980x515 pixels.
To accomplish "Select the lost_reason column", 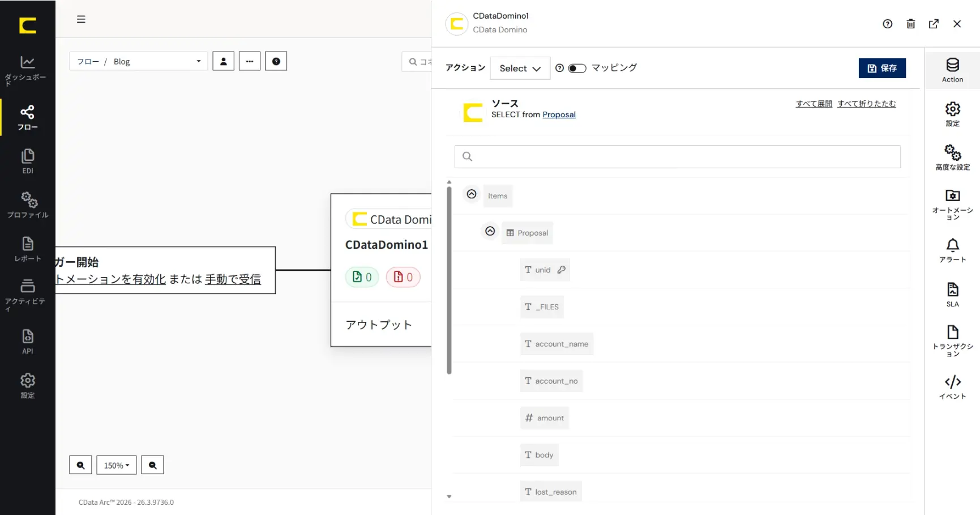I will 551,492.
